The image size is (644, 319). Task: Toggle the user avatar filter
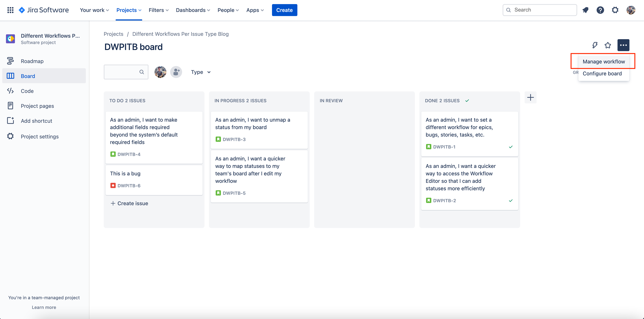pyautogui.click(x=160, y=72)
